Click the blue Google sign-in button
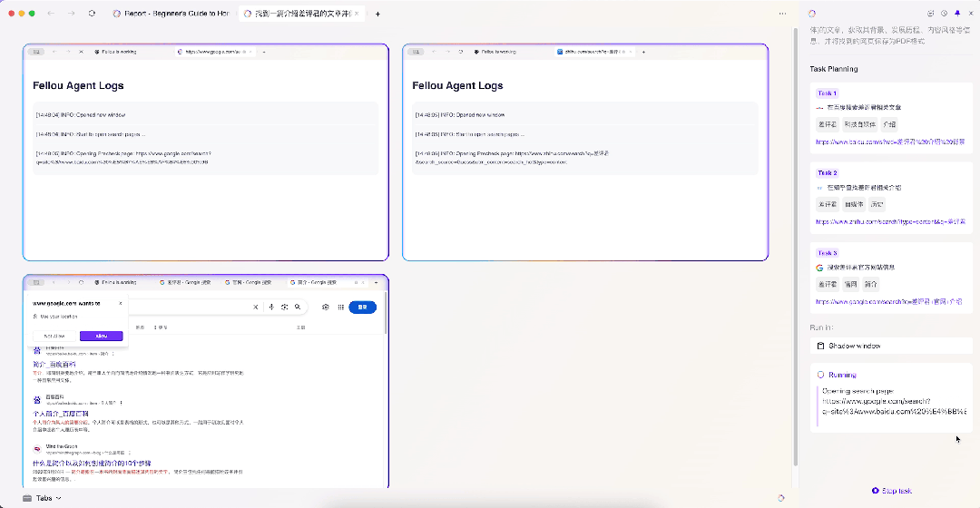The height and width of the screenshot is (508, 980). point(362,307)
